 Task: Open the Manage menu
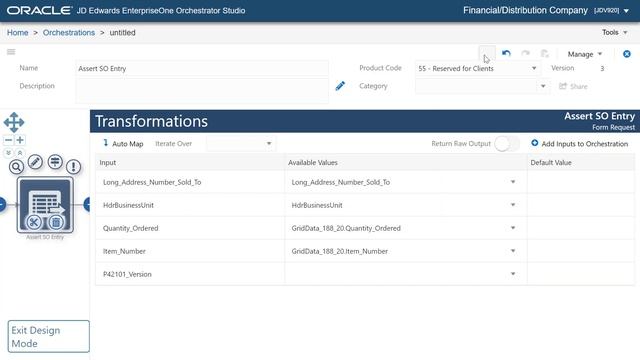584,54
